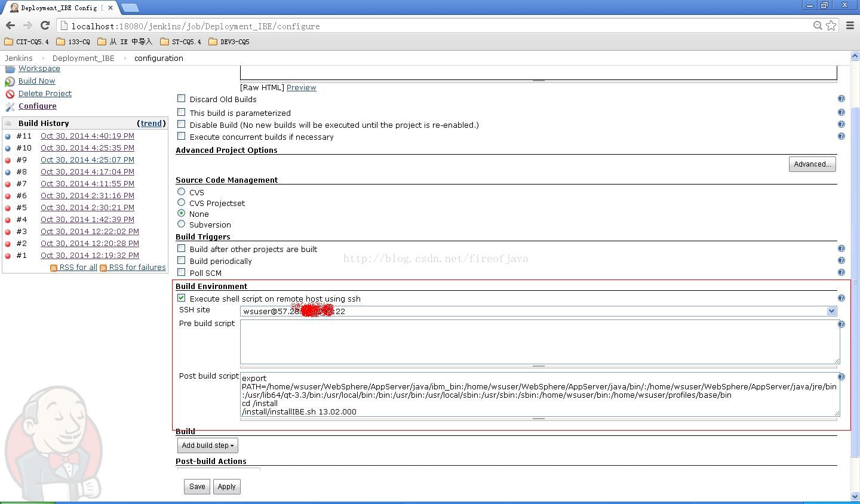Image resolution: width=860 pixels, height=504 pixels.
Task: Select None source code management
Action: point(182,213)
